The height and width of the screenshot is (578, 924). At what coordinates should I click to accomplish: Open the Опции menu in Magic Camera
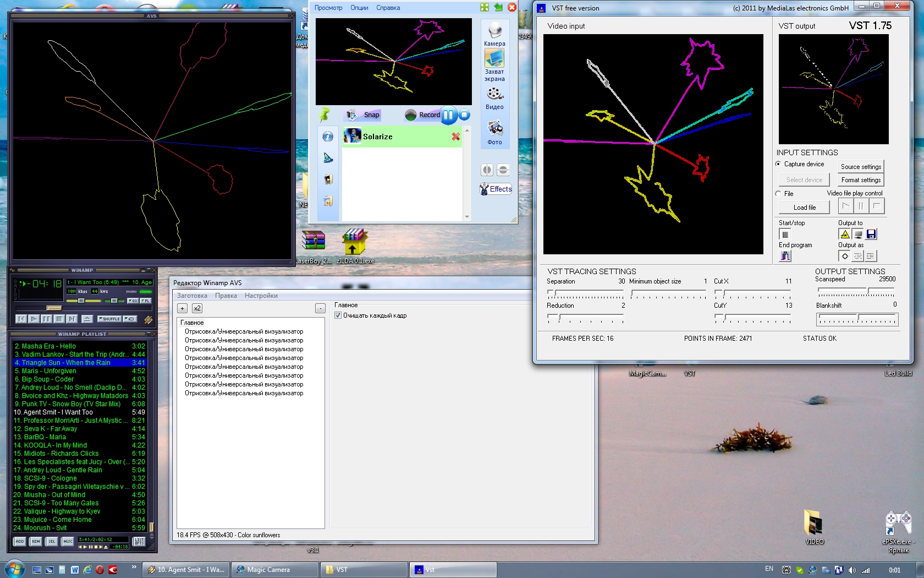pos(359,8)
